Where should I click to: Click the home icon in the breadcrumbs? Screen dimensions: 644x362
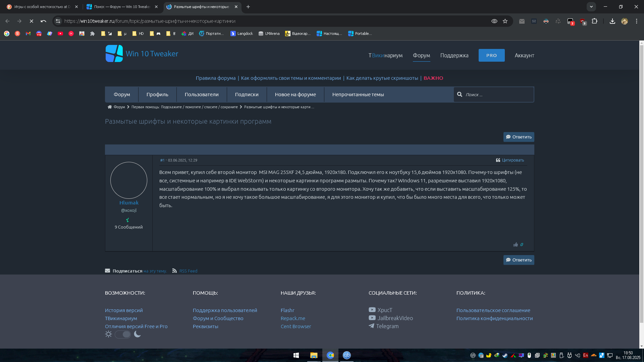[x=110, y=107]
